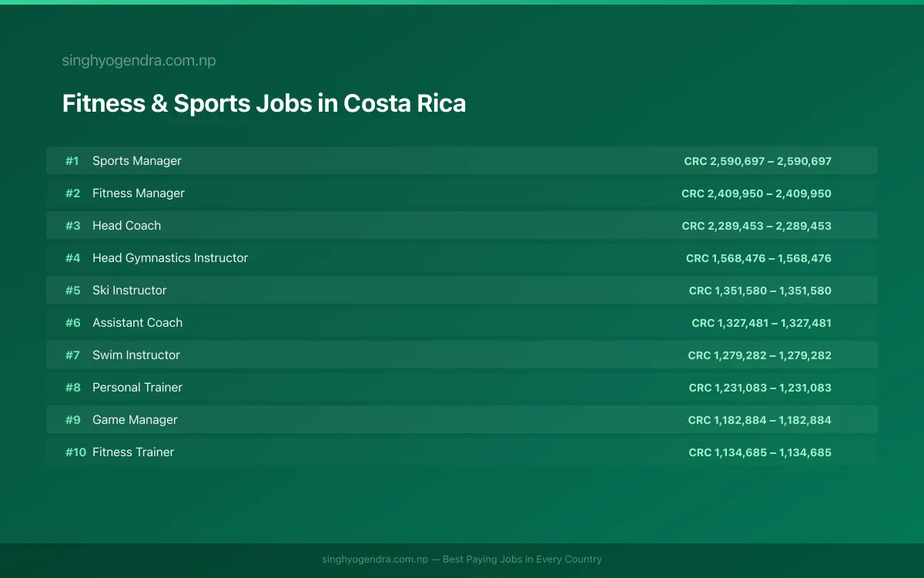This screenshot has height=578, width=924.
Task: Click salary CRC 2,289,453 – 2,289,453
Action: point(757,226)
